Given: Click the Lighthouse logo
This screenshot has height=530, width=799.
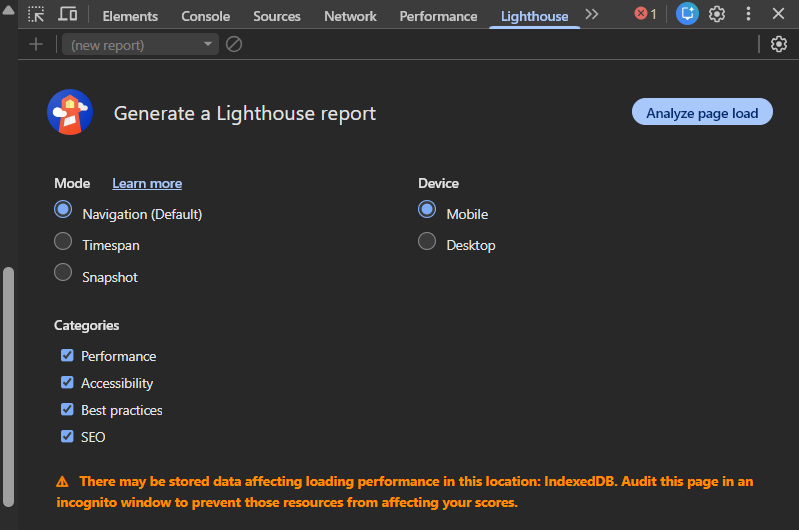Looking at the screenshot, I should click(70, 112).
